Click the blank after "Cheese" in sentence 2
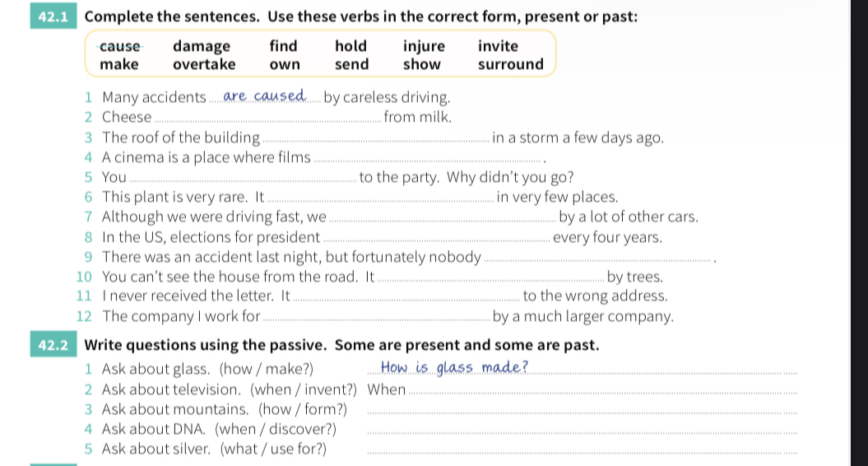 [267, 118]
